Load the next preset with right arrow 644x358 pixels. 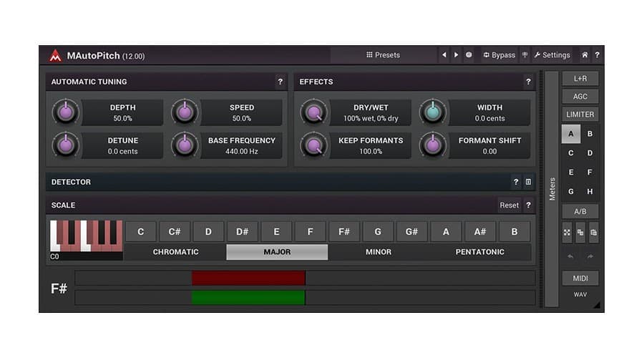456,54
